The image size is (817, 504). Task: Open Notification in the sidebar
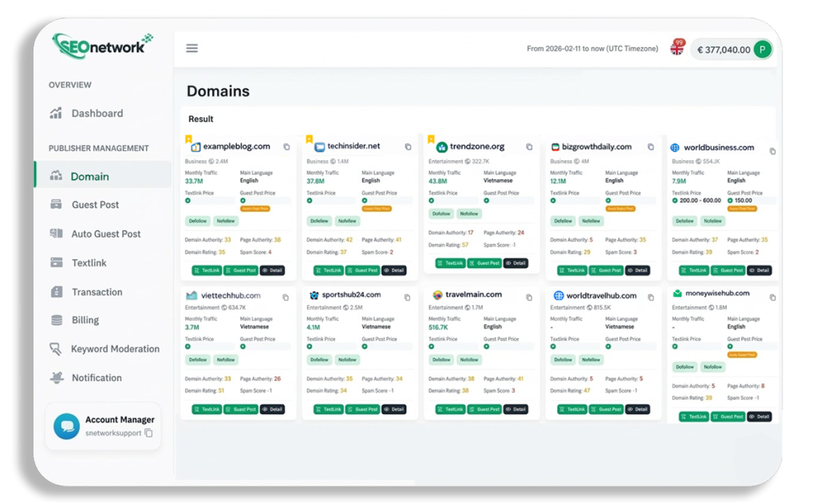[97, 378]
